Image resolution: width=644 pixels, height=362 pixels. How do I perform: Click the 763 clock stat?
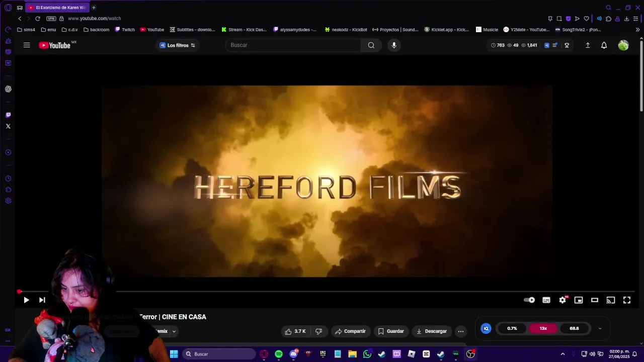pyautogui.click(x=498, y=45)
